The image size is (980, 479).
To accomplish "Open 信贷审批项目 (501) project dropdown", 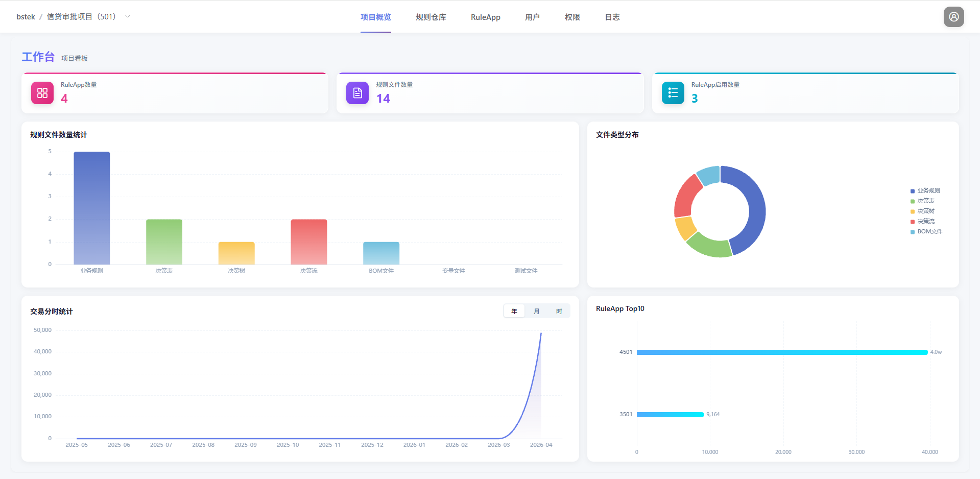I will coord(82,17).
